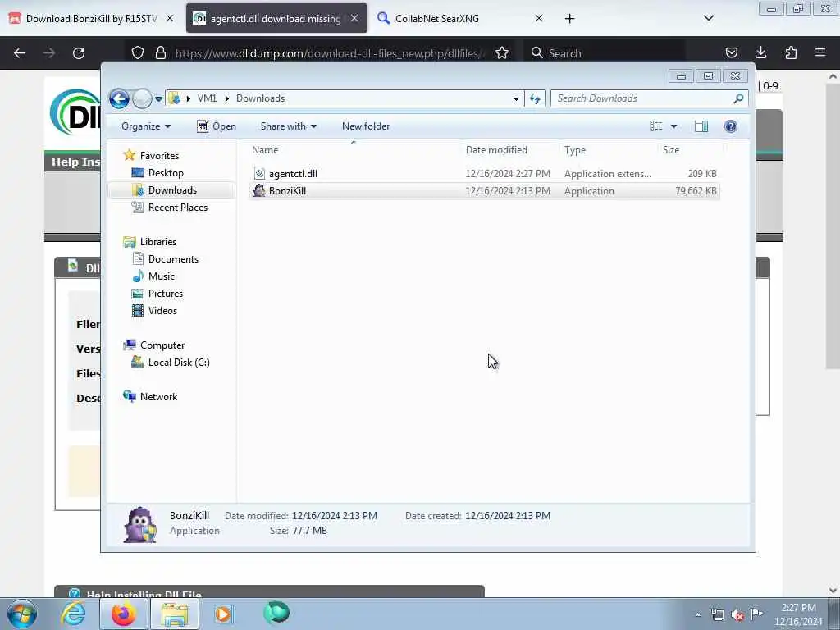The width and height of the screenshot is (840, 630).
Task: Open Firefox hamburger application menu
Action: [x=820, y=53]
